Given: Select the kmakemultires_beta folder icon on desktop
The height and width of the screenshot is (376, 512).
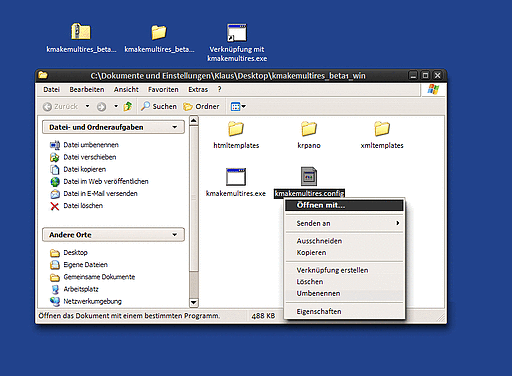Looking at the screenshot, I should (159, 32).
